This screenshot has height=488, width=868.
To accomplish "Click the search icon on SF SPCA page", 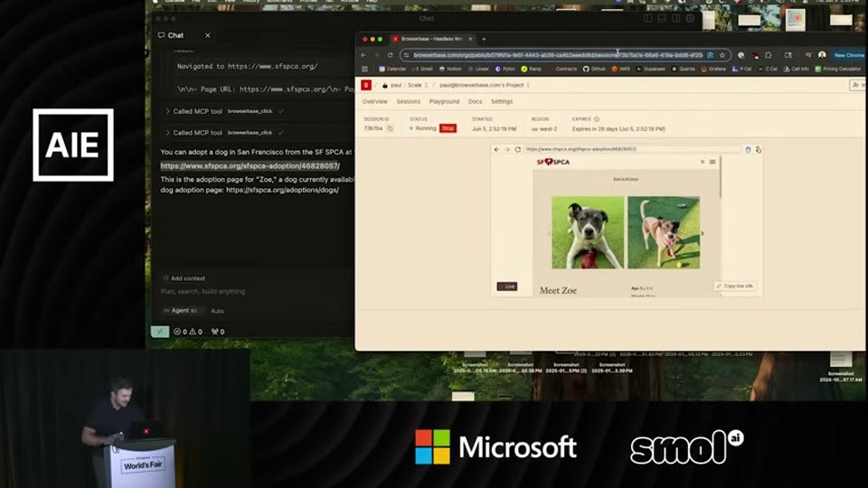I will [x=703, y=162].
